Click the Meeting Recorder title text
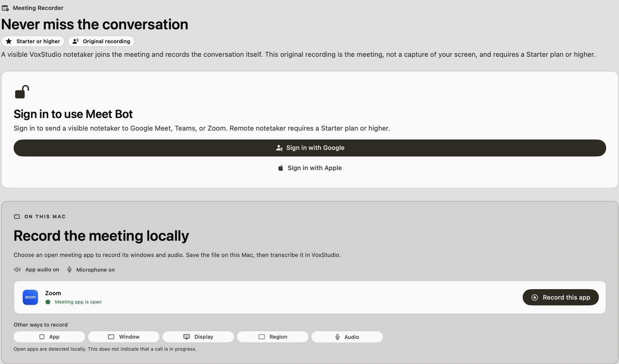 (x=38, y=8)
